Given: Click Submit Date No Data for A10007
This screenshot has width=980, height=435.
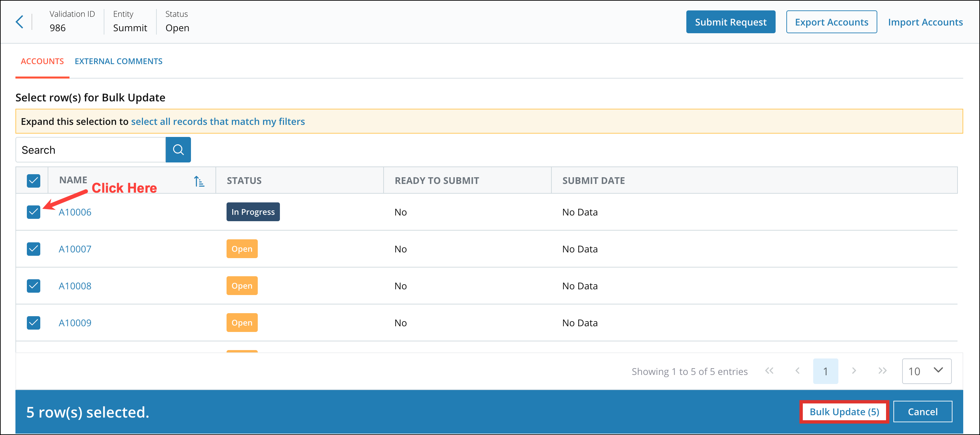Looking at the screenshot, I should click(580, 249).
